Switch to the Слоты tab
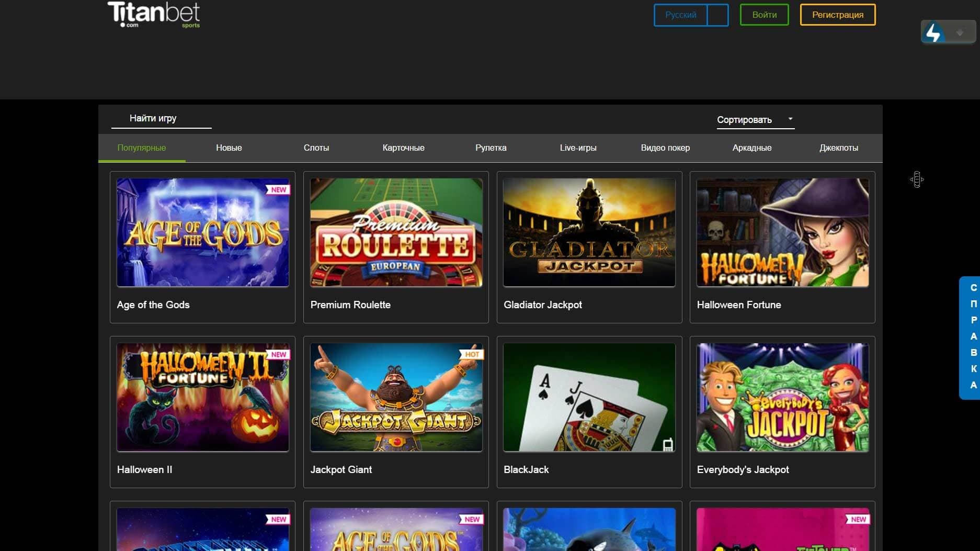 click(x=316, y=148)
